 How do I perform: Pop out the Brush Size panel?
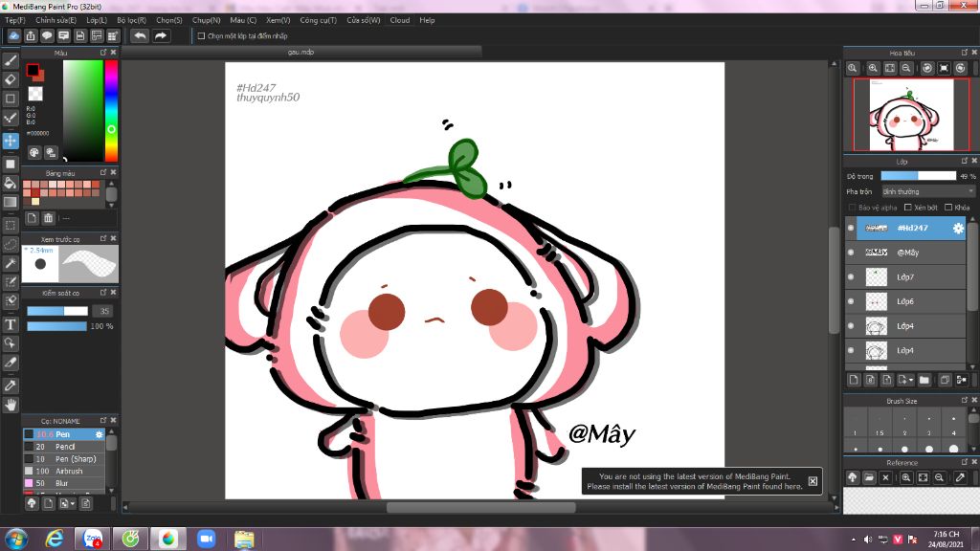pos(965,401)
